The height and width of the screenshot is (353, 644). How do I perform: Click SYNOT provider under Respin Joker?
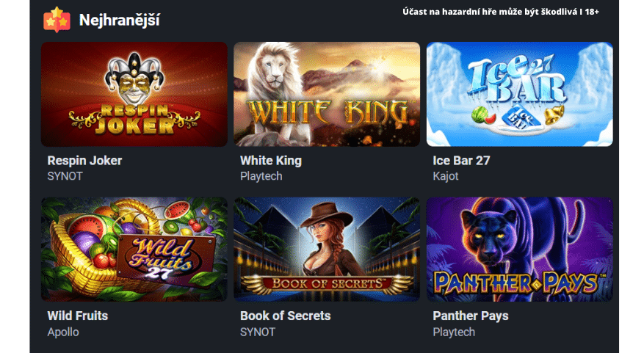point(65,176)
